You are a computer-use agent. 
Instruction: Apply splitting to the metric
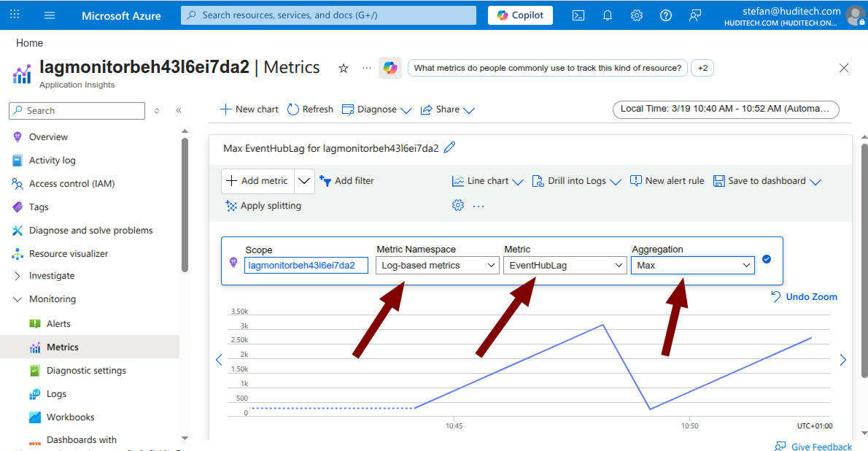263,205
